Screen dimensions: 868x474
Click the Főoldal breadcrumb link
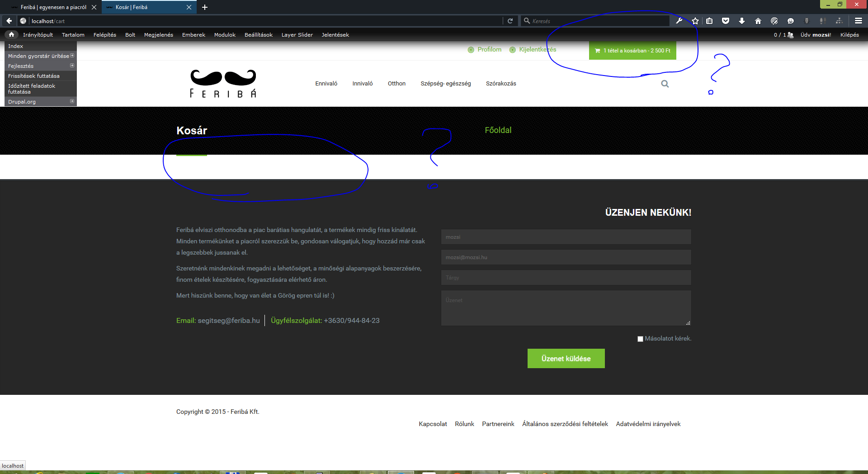(x=498, y=130)
